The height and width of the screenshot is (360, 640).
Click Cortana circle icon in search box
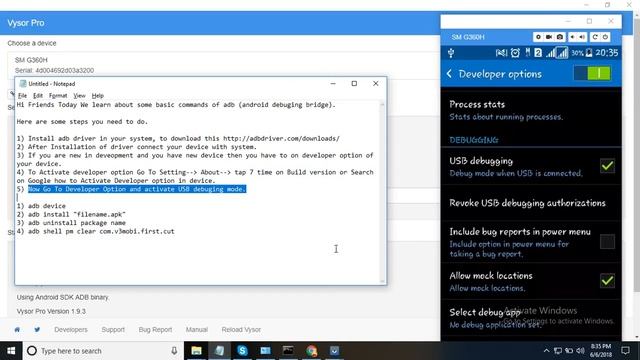(x=31, y=351)
